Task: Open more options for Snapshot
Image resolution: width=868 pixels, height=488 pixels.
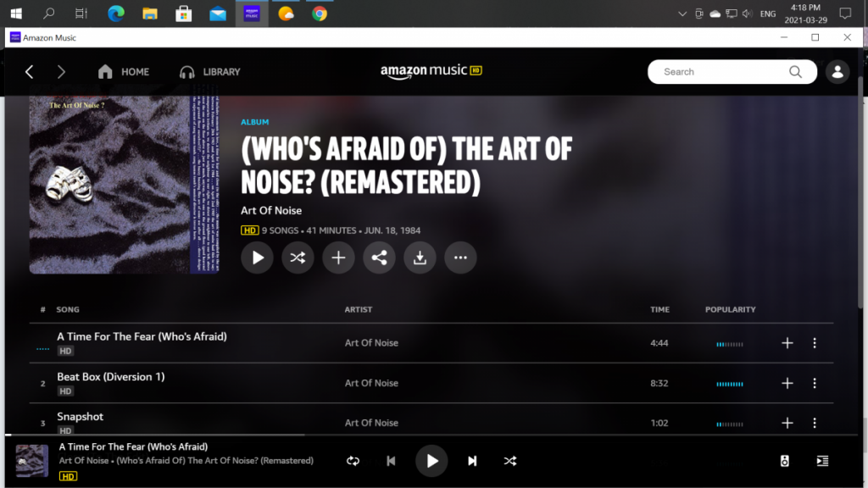Action: click(x=815, y=423)
